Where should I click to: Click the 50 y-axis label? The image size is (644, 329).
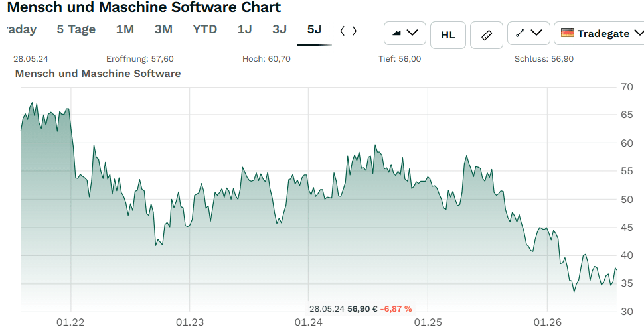tap(627, 200)
